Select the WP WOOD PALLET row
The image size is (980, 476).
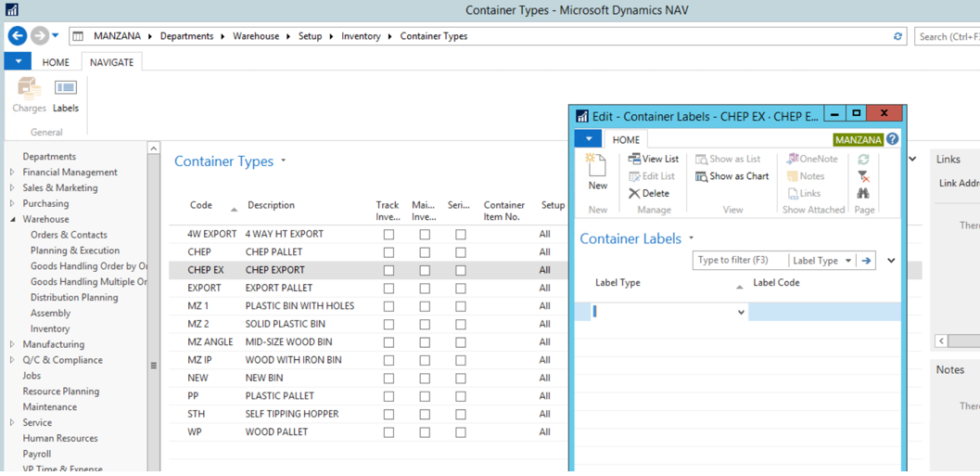point(369,432)
